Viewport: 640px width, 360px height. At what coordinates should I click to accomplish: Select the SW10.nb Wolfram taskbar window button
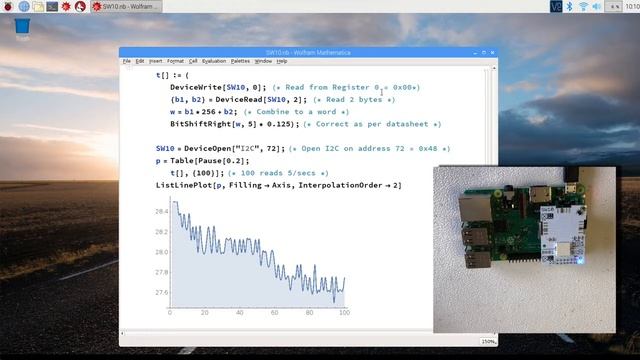click(x=126, y=6)
